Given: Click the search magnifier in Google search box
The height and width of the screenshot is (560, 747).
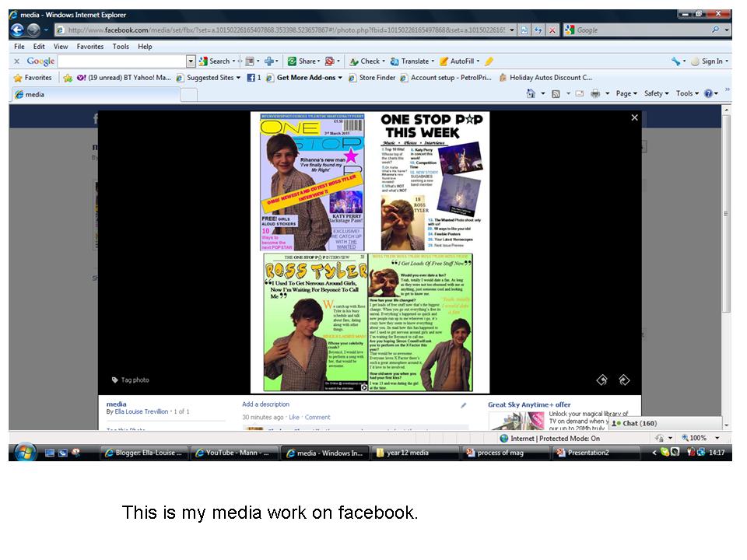Looking at the screenshot, I should pyautogui.click(x=716, y=30).
